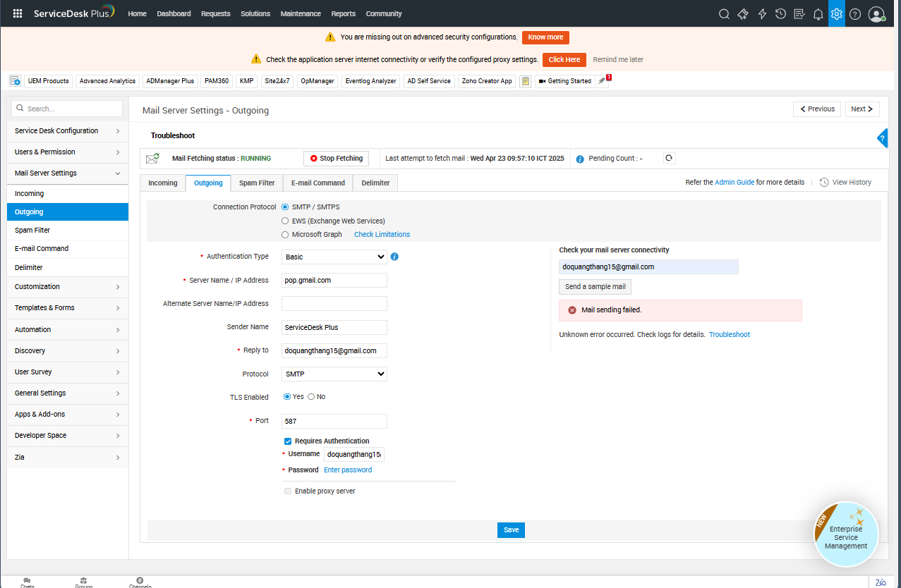Click into the Server Name / IP Address field
The width and height of the screenshot is (901, 588).
tap(334, 281)
